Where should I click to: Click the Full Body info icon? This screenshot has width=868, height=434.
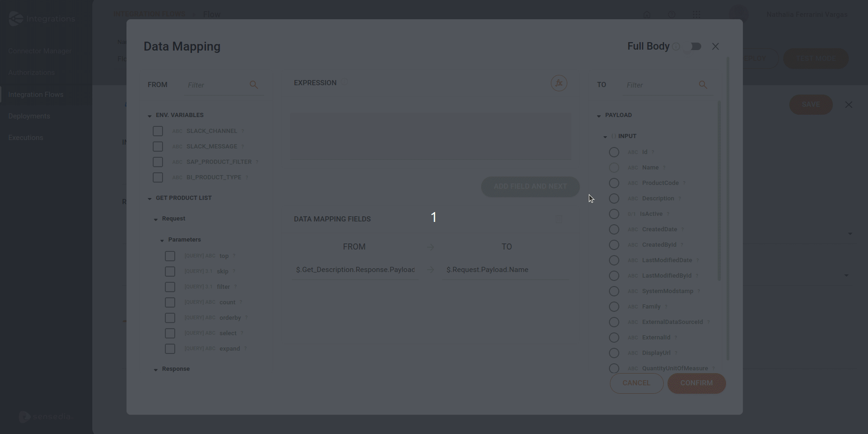(x=676, y=46)
